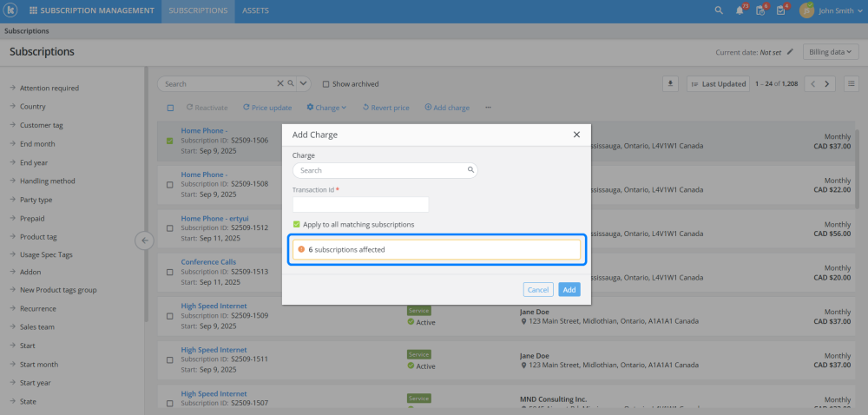
Task: Open the checklist tasks icon in header
Action: tap(781, 11)
